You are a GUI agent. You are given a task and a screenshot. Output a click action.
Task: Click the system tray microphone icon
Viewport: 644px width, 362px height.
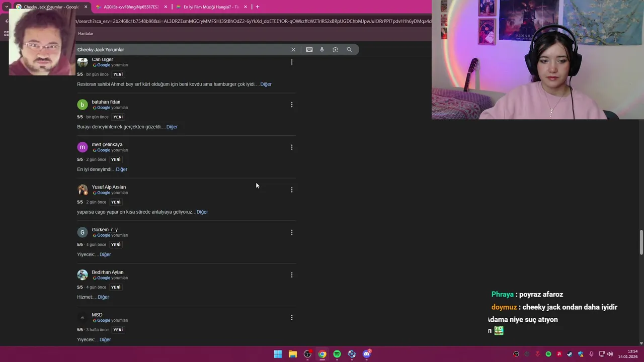[591, 354]
